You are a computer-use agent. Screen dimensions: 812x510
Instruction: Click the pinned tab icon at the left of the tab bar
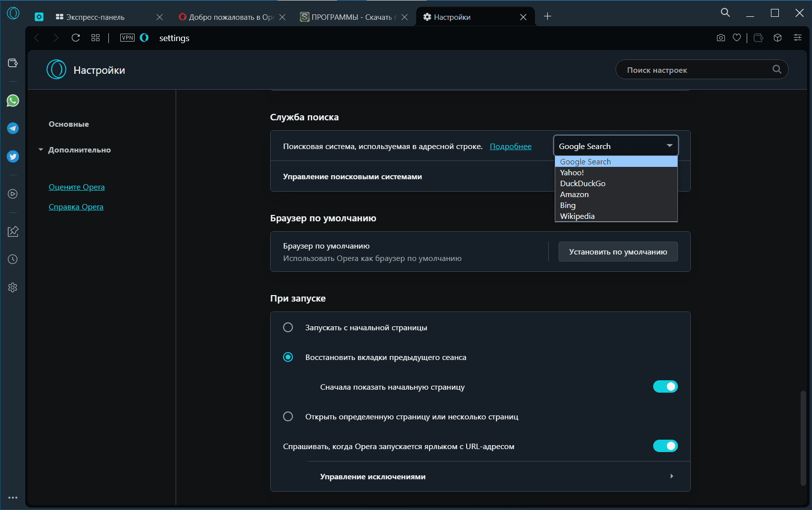39,17
